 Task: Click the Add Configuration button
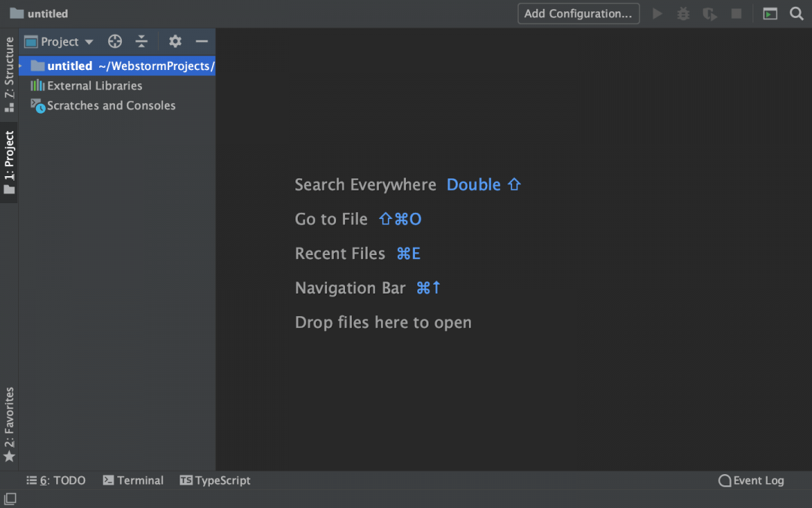tap(578, 14)
